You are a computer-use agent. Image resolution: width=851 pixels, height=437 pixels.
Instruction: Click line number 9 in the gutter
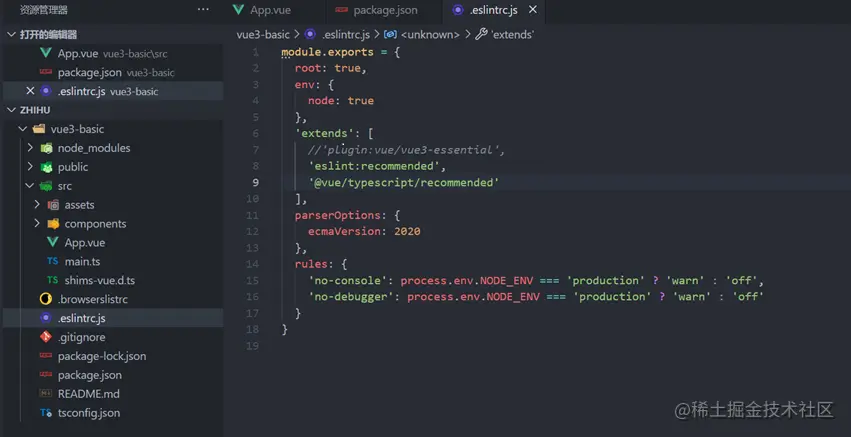(x=255, y=182)
